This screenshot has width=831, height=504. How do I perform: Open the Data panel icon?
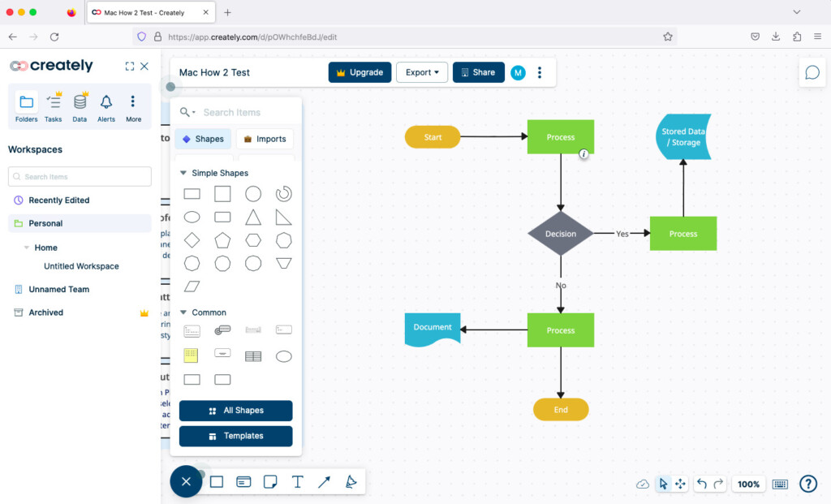tap(80, 107)
